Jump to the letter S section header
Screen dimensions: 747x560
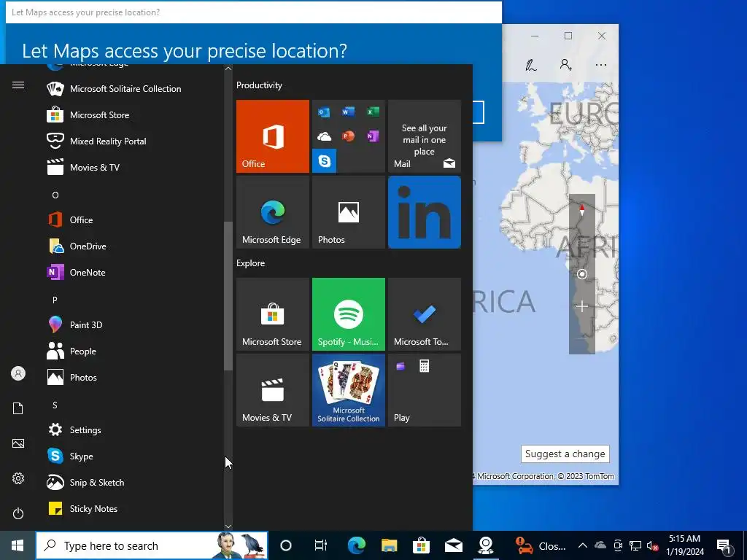point(55,405)
